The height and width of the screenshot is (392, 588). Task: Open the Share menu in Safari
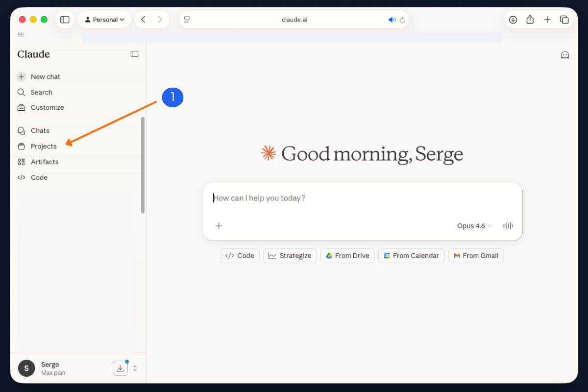tap(530, 20)
